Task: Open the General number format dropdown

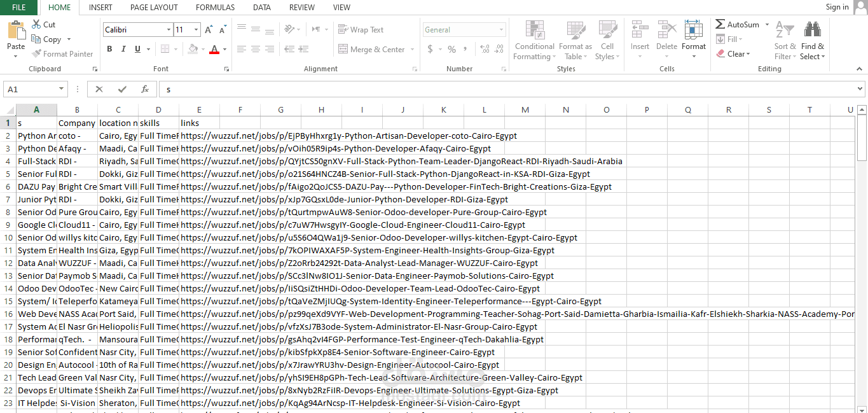Action: [502, 30]
